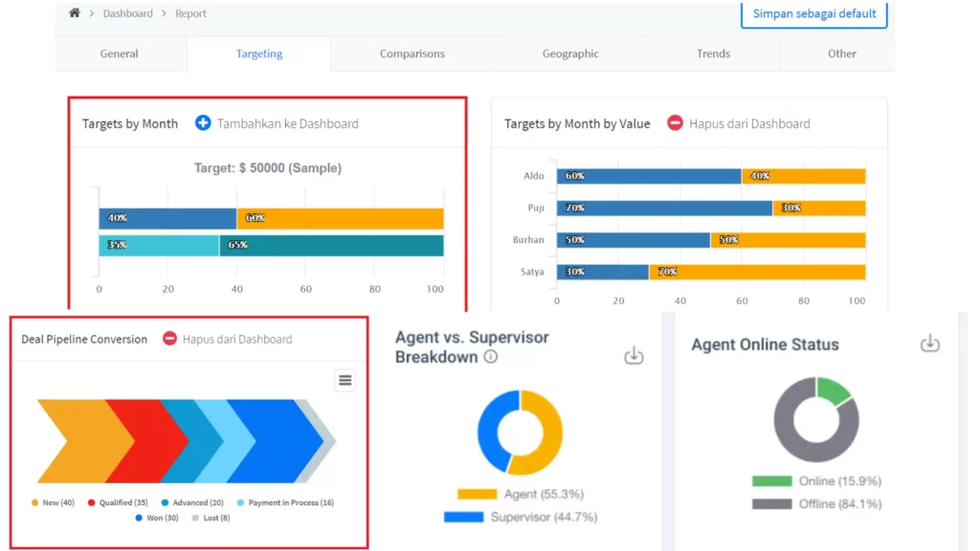980x551 pixels.
Task: Click the 60% orange bar in Targets by Month
Action: pos(341,218)
